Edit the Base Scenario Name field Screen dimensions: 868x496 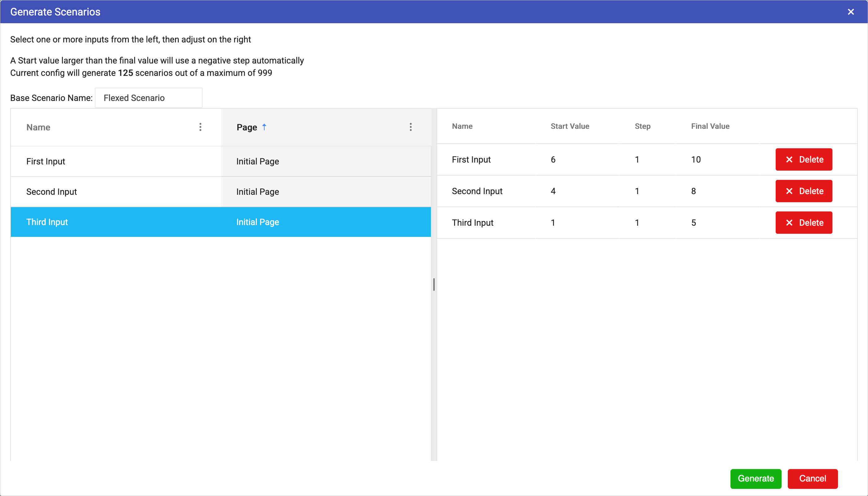tap(149, 98)
